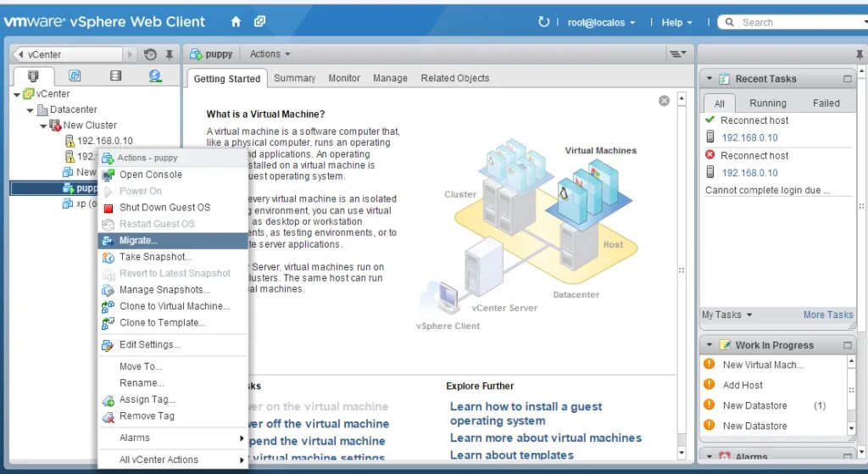
Task: Click the Take Snapshot clock icon
Action: click(108, 258)
